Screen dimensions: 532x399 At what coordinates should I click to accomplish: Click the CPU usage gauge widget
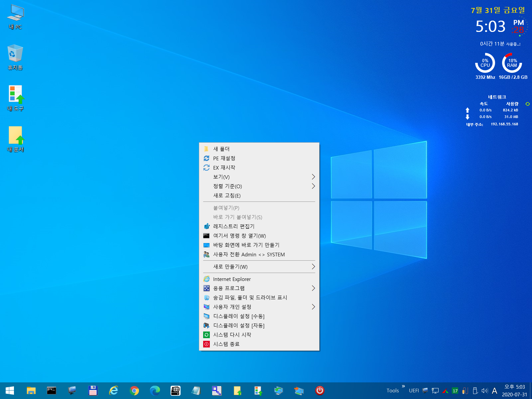485,63
